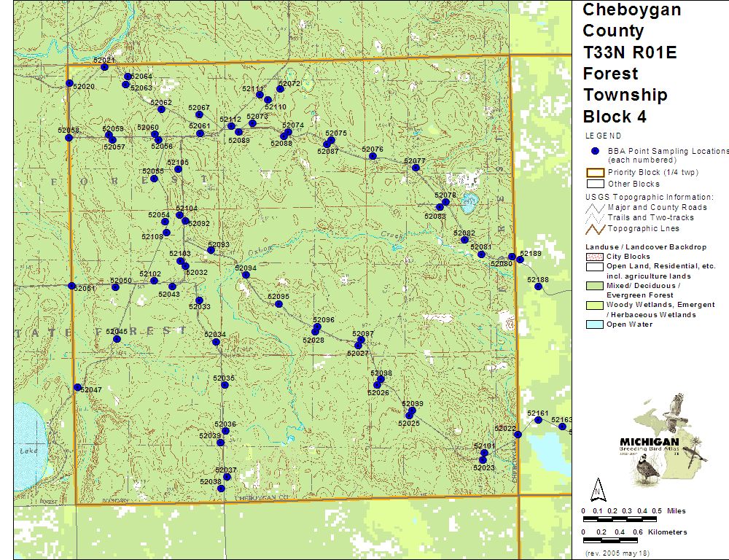729x560 pixels.
Task: Click the blue dot for point 52094
Action: click(246, 275)
